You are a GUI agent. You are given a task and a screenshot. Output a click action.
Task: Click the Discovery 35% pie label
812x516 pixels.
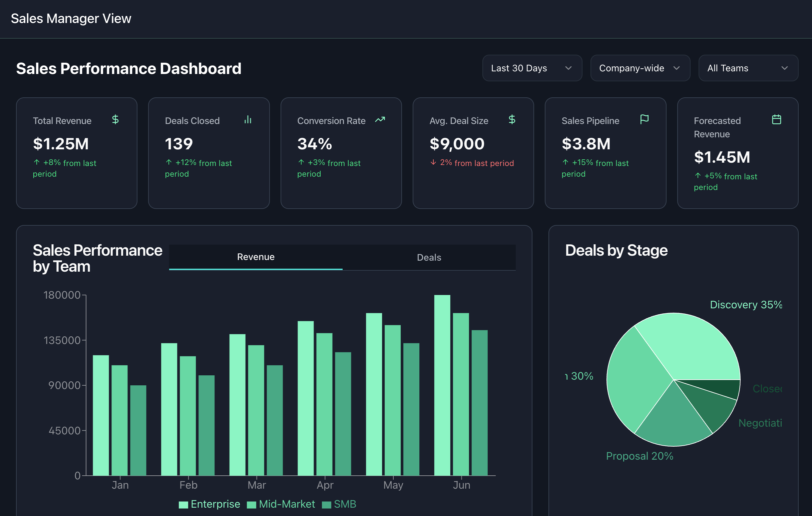pos(746,305)
